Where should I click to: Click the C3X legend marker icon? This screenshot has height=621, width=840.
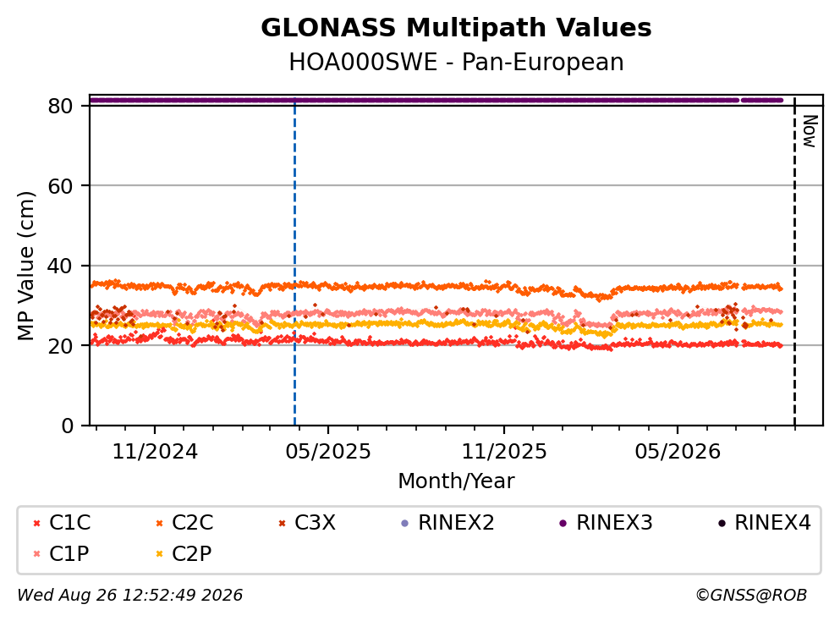tap(282, 524)
